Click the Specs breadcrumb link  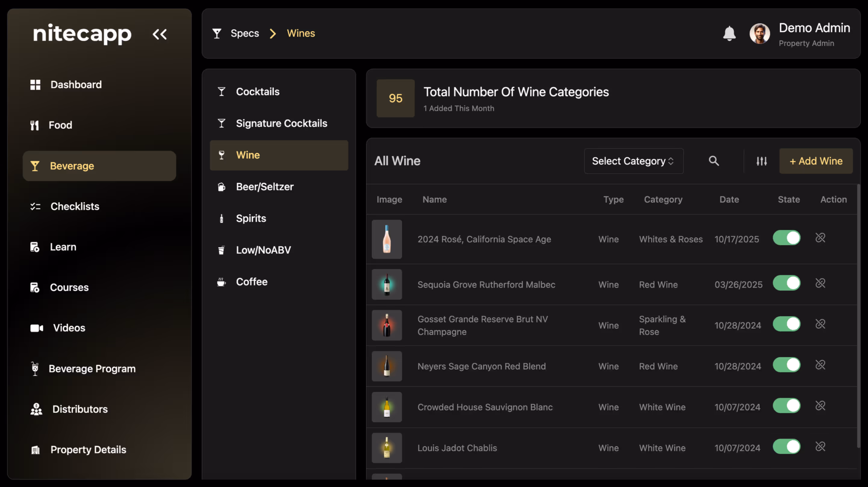245,33
